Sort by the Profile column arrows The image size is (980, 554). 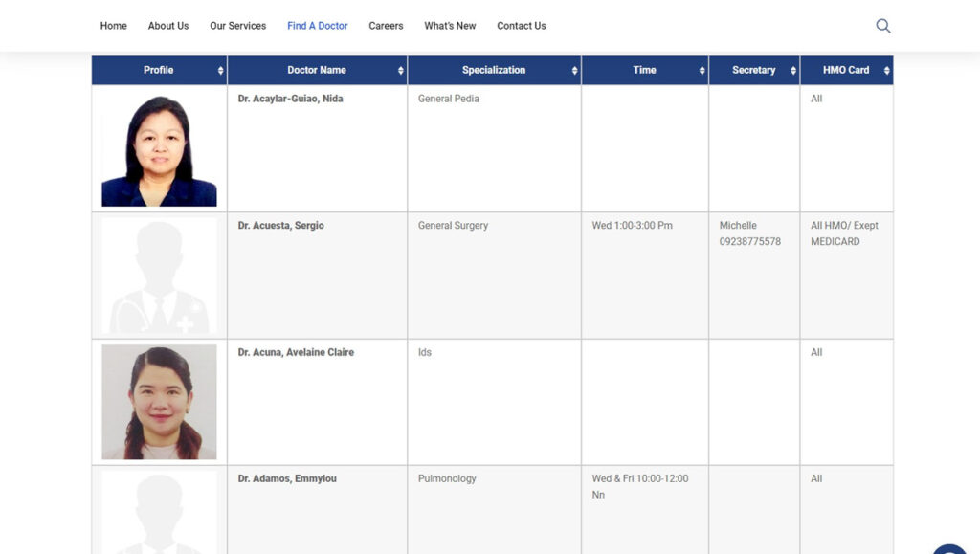click(221, 71)
